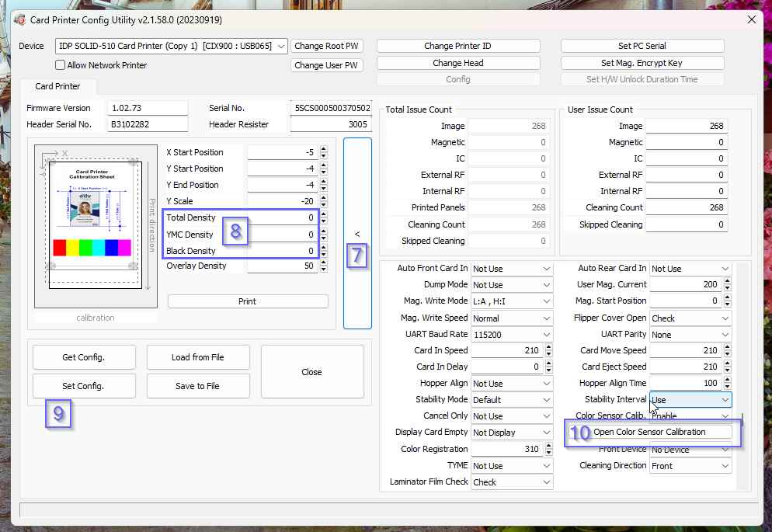Screen dimensions: 772x532
Task: Open the Device printer dropdown
Action: [x=172, y=46]
